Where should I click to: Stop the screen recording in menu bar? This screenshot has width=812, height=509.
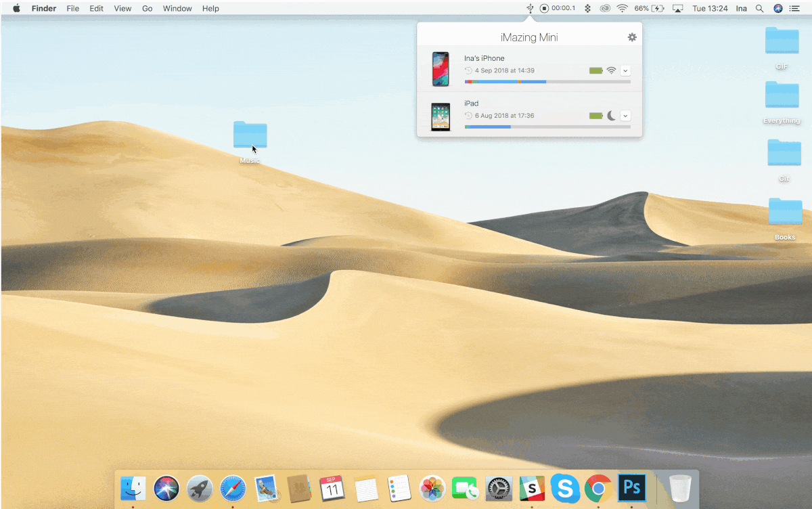coord(545,8)
